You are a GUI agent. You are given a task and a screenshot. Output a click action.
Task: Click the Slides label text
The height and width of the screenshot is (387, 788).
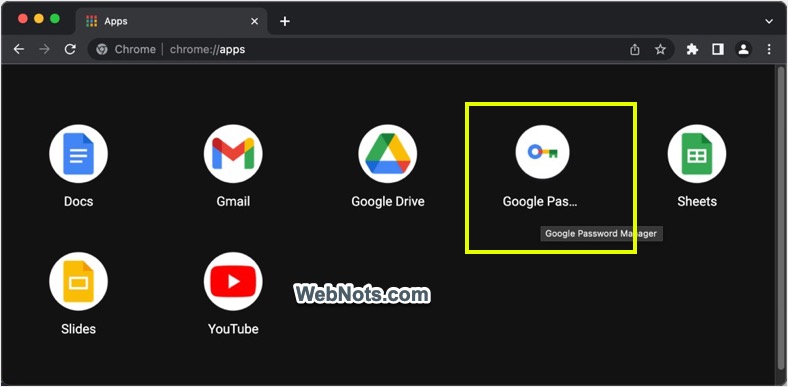click(x=78, y=329)
